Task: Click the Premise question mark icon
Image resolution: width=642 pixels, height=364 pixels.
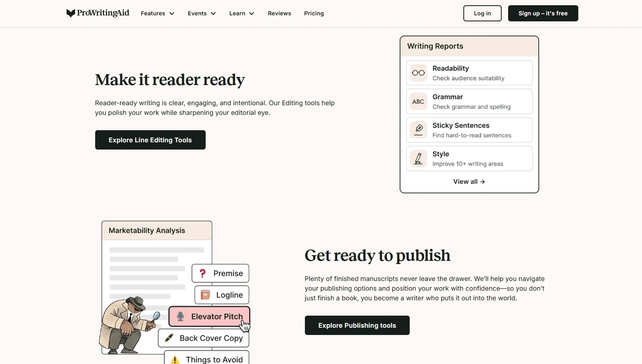Action: [203, 273]
